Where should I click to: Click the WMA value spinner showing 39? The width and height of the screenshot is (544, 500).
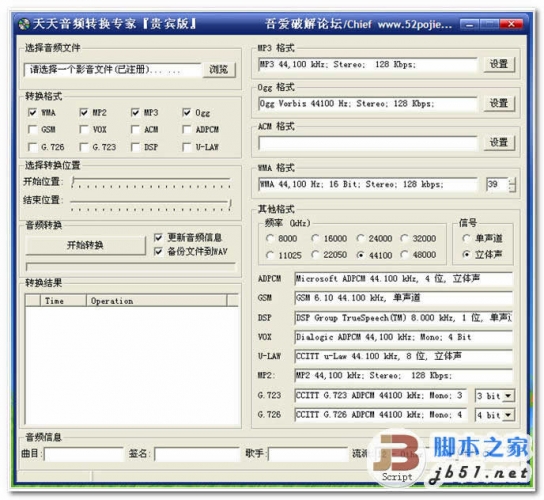pyautogui.click(x=501, y=184)
